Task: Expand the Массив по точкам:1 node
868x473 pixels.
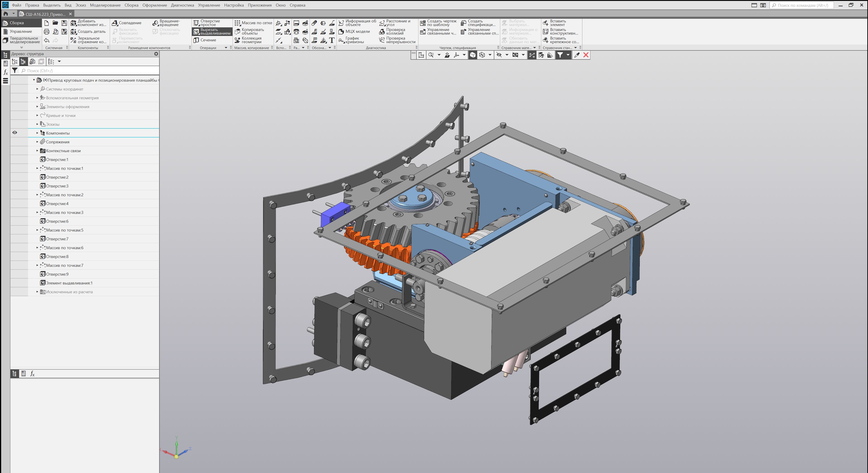Action: click(37, 168)
